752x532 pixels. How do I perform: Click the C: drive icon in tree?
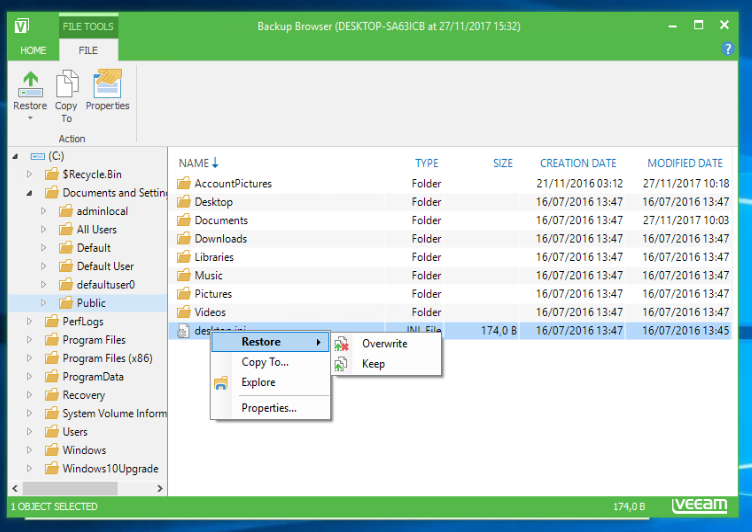37,156
